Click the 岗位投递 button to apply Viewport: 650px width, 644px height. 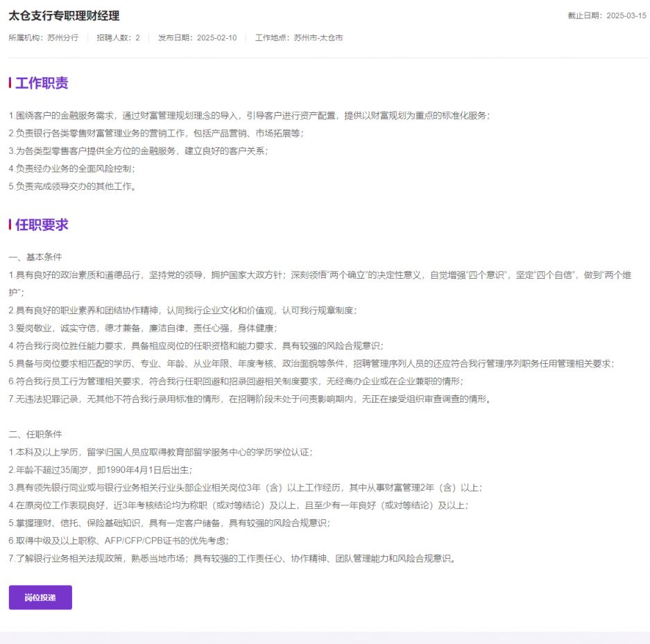pyautogui.click(x=40, y=597)
